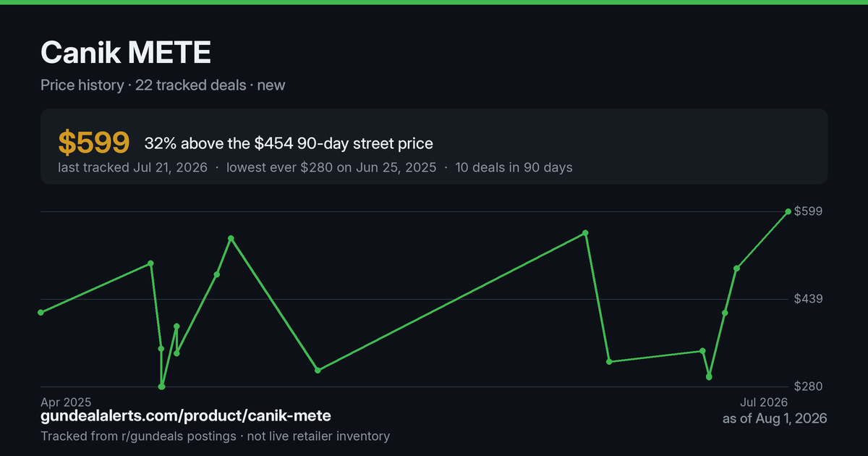Image resolution: width=868 pixels, height=456 pixels.
Task: Click the '10 deals in 90 days' text
Action: coord(514,167)
